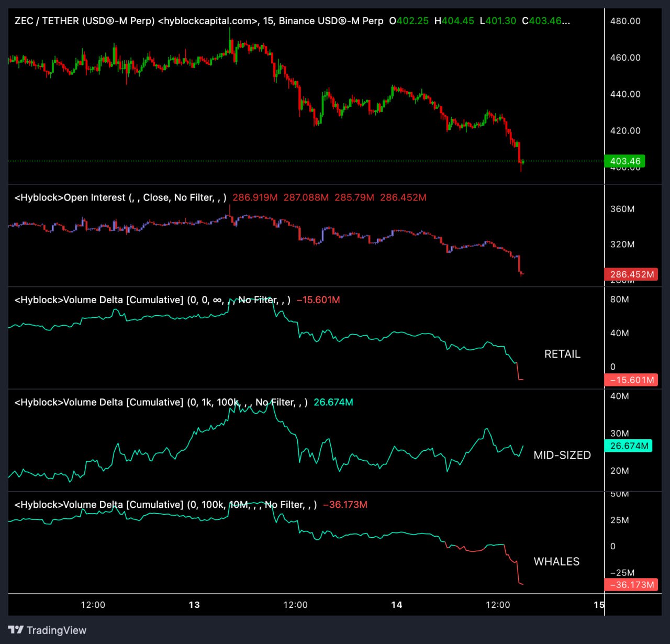Select the −36.173M axis value tag

tap(631, 585)
